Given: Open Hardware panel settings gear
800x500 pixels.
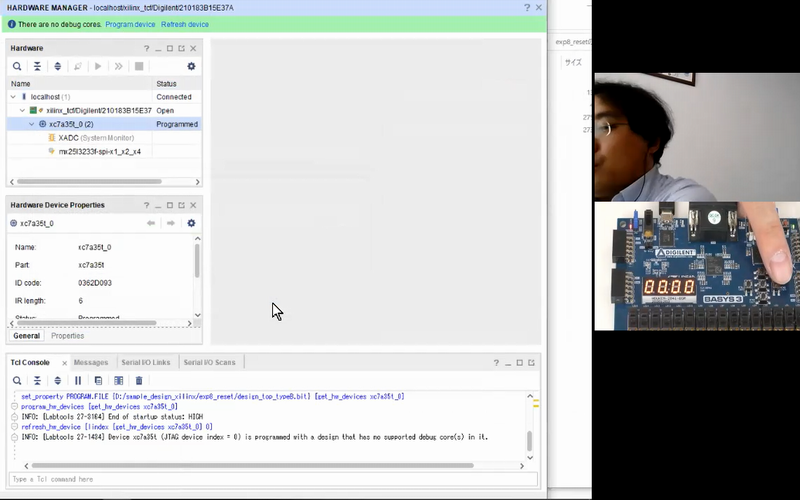Looking at the screenshot, I should tap(191, 66).
